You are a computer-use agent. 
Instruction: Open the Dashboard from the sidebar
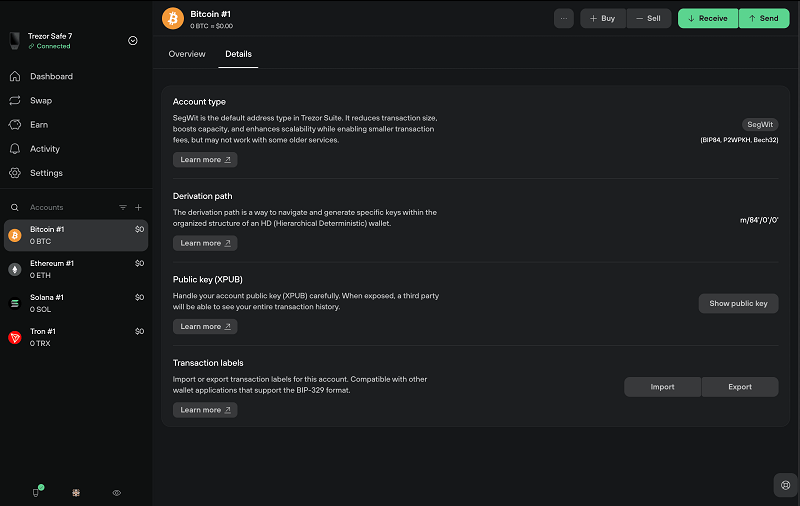pyautogui.click(x=51, y=77)
